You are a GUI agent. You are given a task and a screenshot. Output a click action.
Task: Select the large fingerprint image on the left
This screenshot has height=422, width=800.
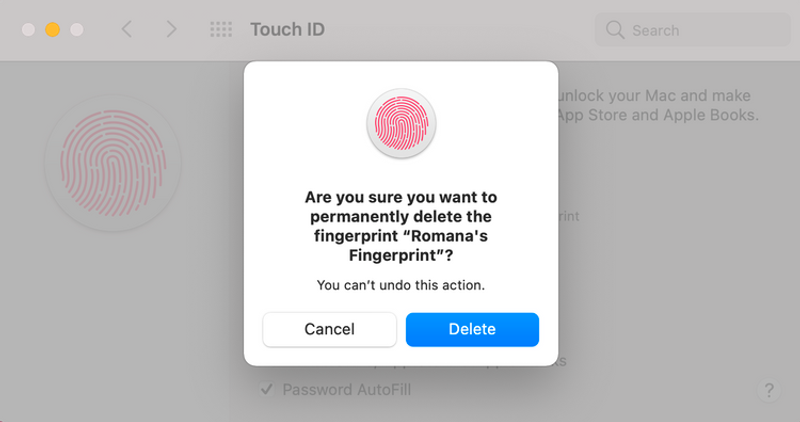click(113, 163)
